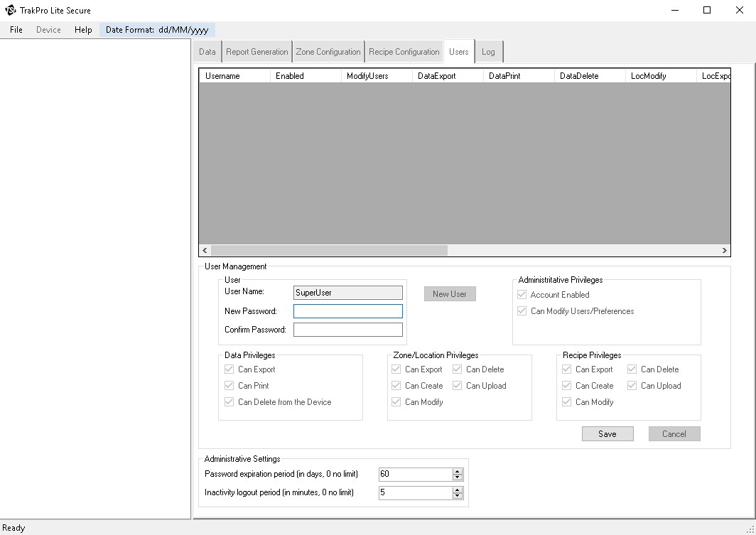
Task: Toggle Zone/Location Can Create checkbox
Action: [x=396, y=386]
